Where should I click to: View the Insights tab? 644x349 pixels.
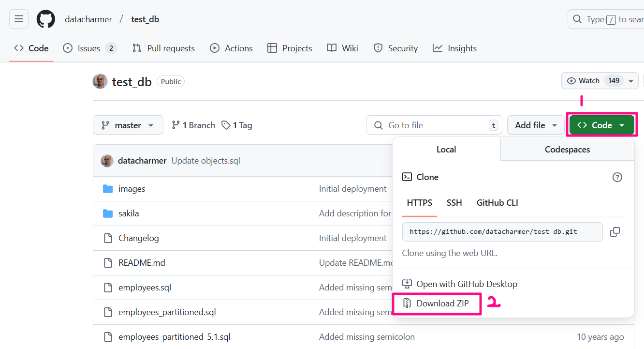pyautogui.click(x=454, y=48)
